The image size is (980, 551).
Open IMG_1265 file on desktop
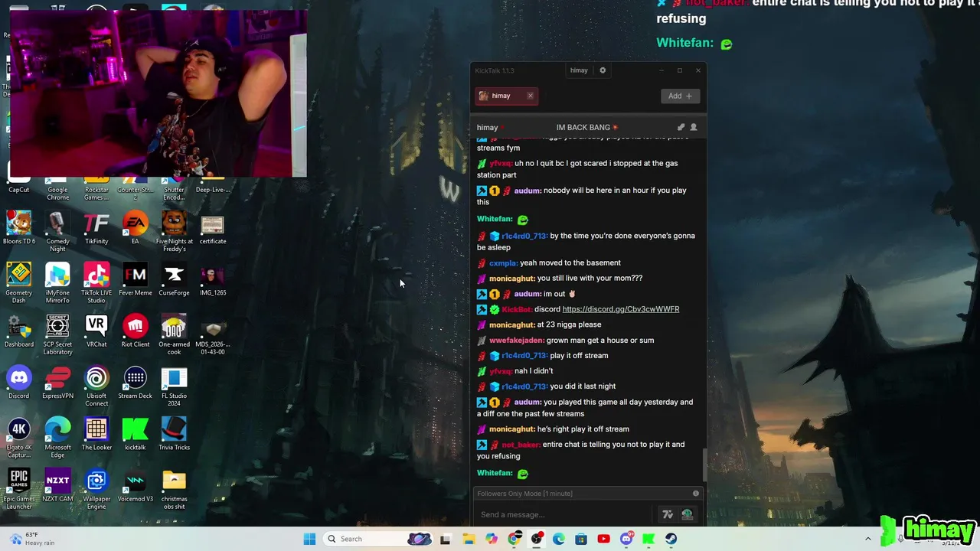pyautogui.click(x=213, y=280)
